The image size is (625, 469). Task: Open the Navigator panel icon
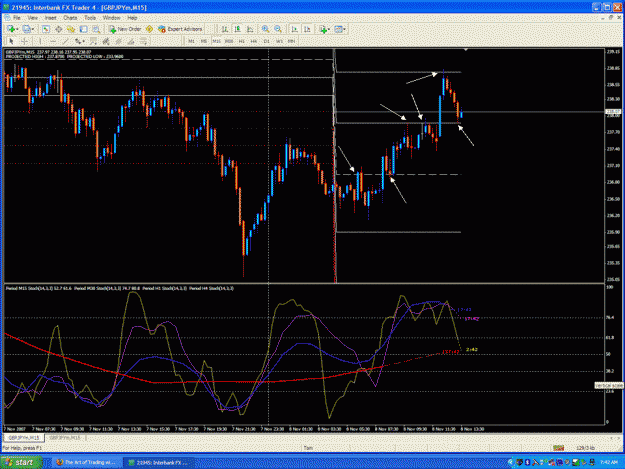pos(71,29)
